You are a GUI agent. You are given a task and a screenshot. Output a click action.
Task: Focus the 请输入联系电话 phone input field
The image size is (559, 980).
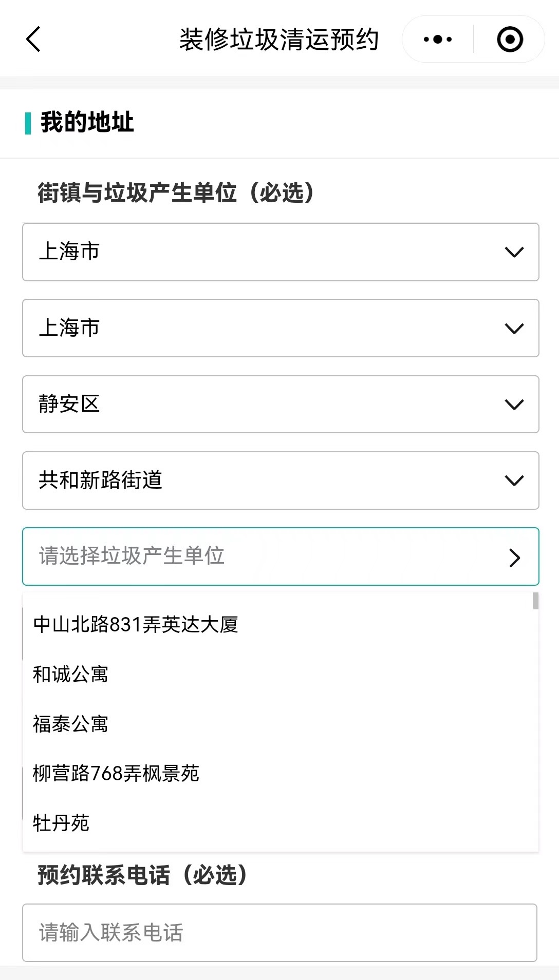(280, 933)
